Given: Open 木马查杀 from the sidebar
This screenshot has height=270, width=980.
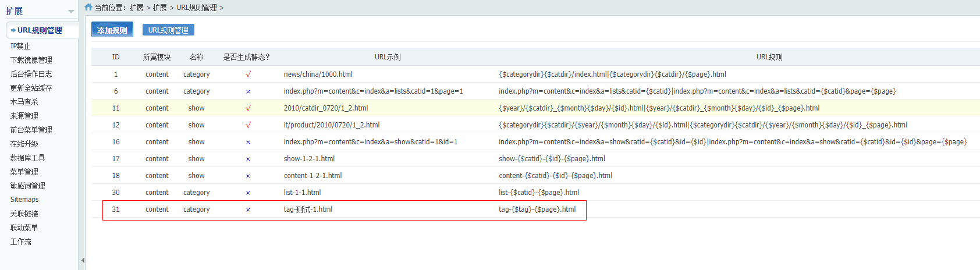Looking at the screenshot, I should point(24,102).
